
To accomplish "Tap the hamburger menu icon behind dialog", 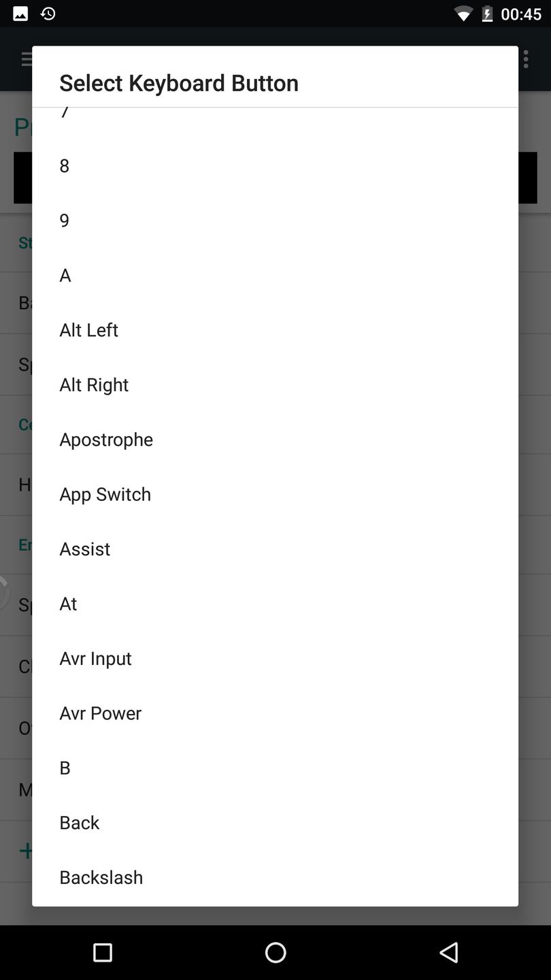I will tap(26, 59).
